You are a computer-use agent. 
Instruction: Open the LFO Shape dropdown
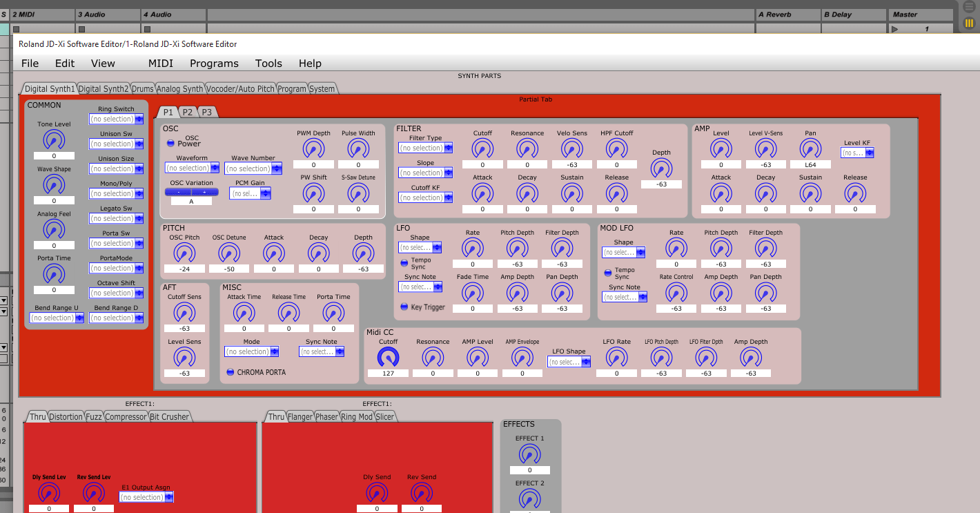point(420,247)
